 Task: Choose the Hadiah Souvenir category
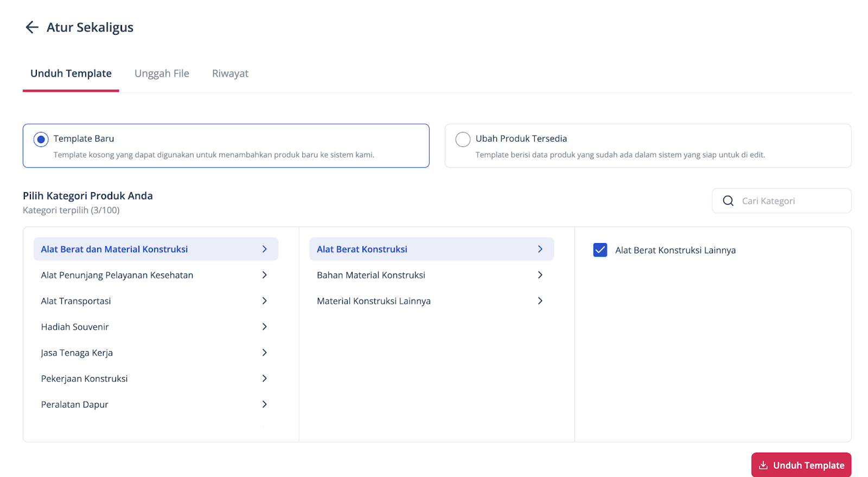coord(156,327)
